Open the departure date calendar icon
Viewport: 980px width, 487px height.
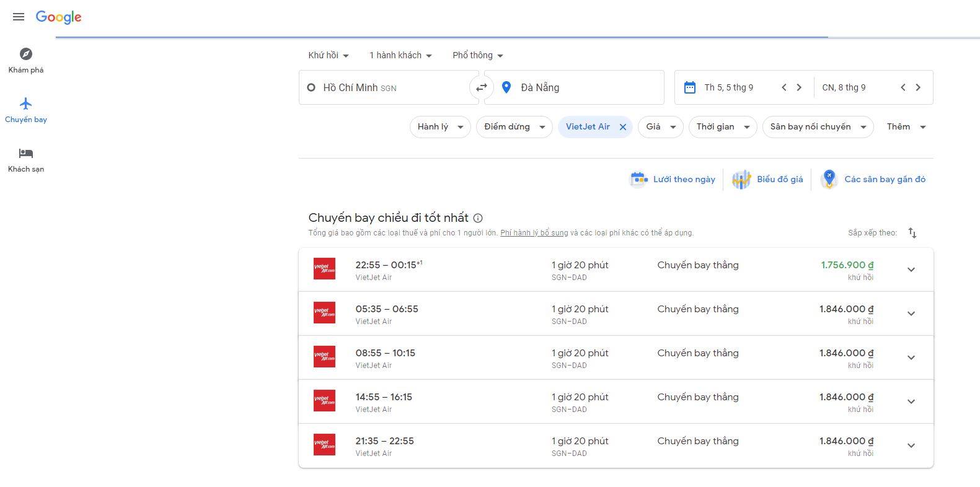(x=689, y=87)
